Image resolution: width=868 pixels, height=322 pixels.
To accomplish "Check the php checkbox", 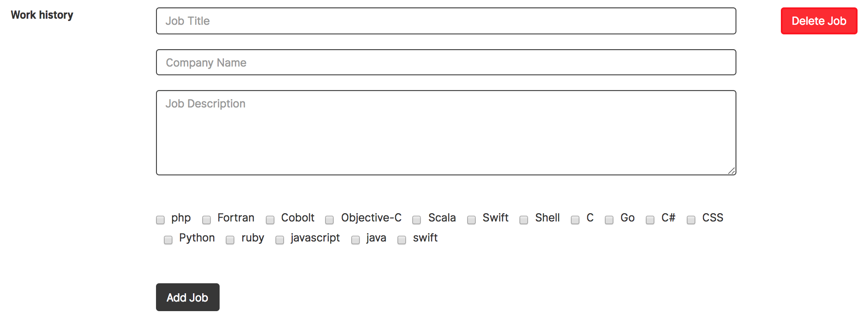I will tap(160, 220).
